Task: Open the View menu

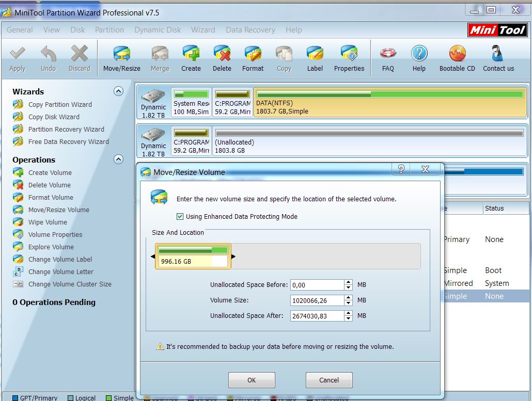Action: tap(52, 30)
